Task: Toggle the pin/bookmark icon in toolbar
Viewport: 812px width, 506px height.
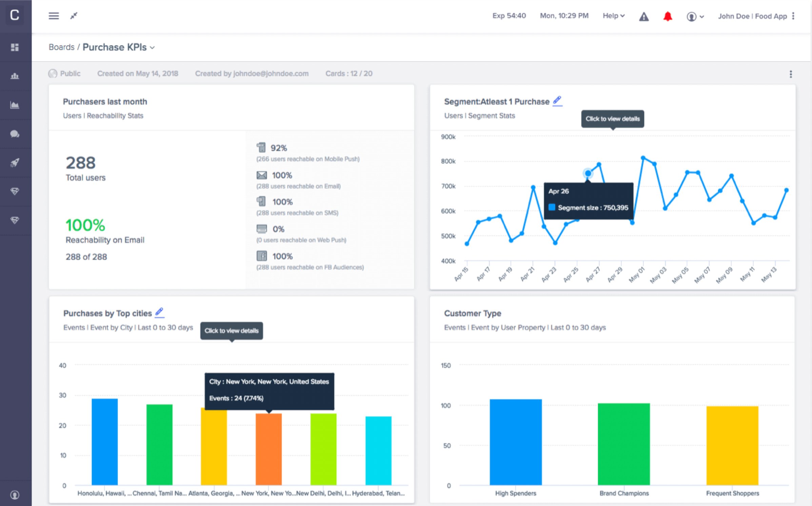Action: (x=74, y=16)
